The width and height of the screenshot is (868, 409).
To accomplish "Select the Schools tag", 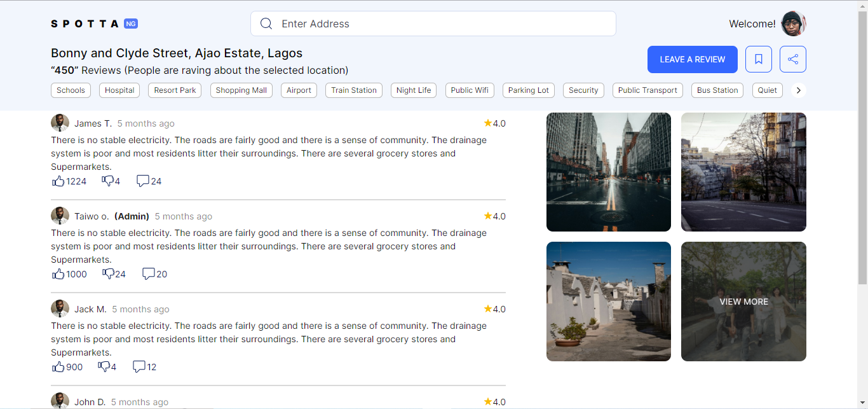I will click(71, 90).
